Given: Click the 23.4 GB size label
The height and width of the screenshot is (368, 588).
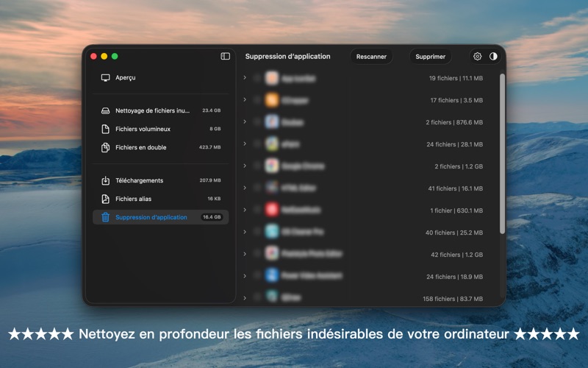Looking at the screenshot, I should click(x=212, y=110).
